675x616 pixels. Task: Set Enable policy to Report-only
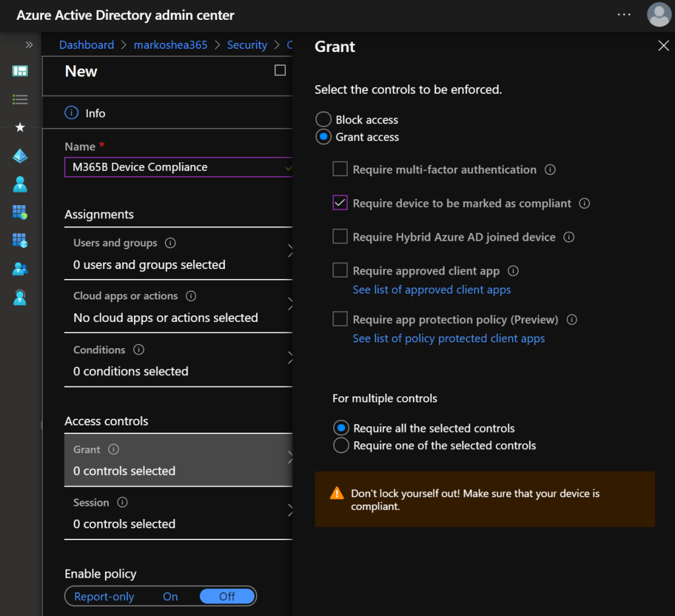(x=104, y=596)
